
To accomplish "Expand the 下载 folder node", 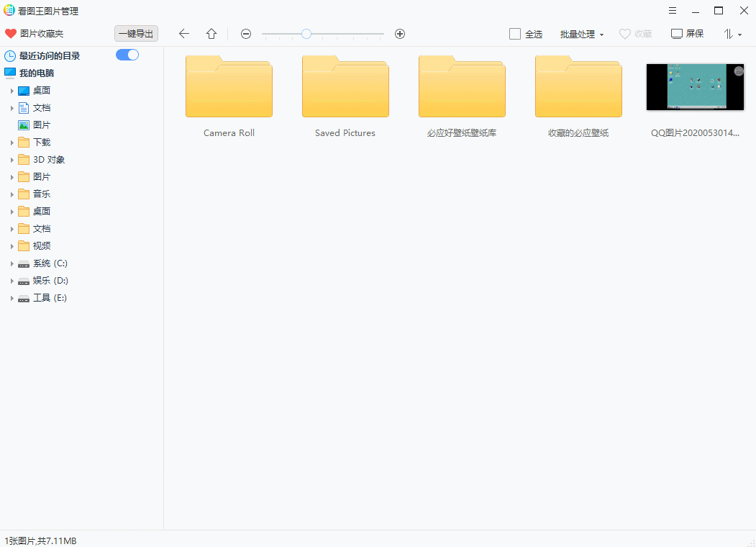I will click(12, 143).
